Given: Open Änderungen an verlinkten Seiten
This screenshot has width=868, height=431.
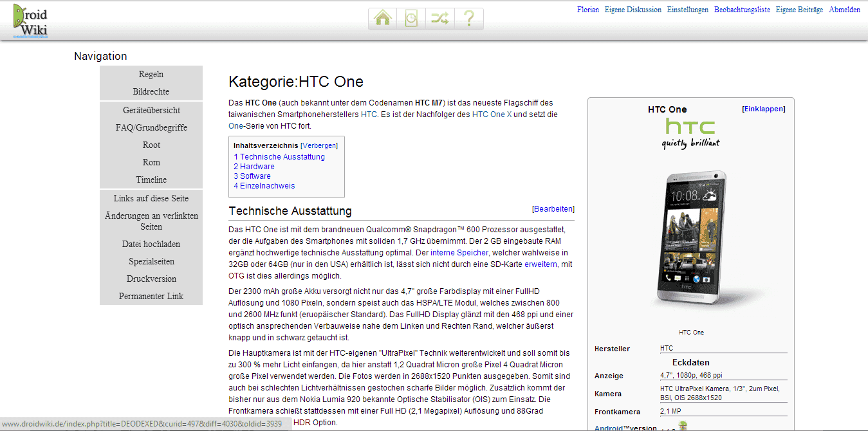Looking at the screenshot, I should click(151, 221).
